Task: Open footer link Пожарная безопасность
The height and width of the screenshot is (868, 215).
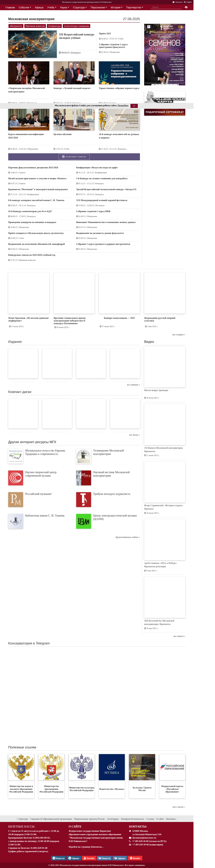Action: [132, 819]
